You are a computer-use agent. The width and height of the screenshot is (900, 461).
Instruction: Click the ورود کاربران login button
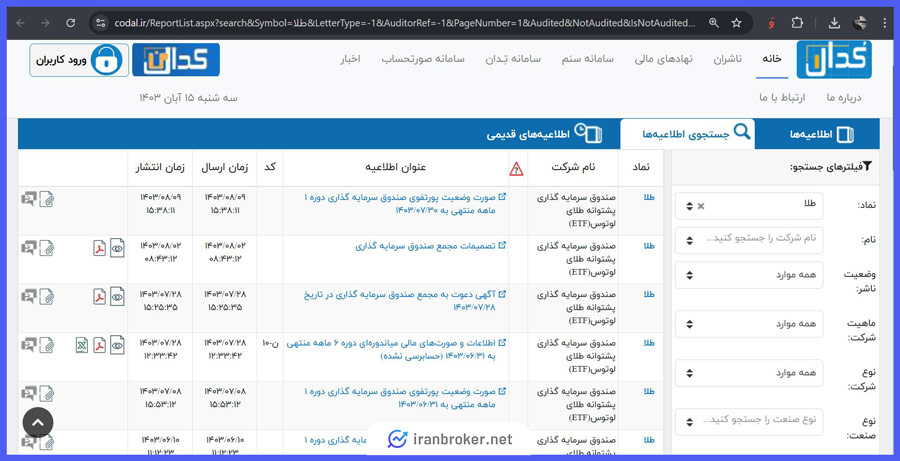[x=79, y=60]
